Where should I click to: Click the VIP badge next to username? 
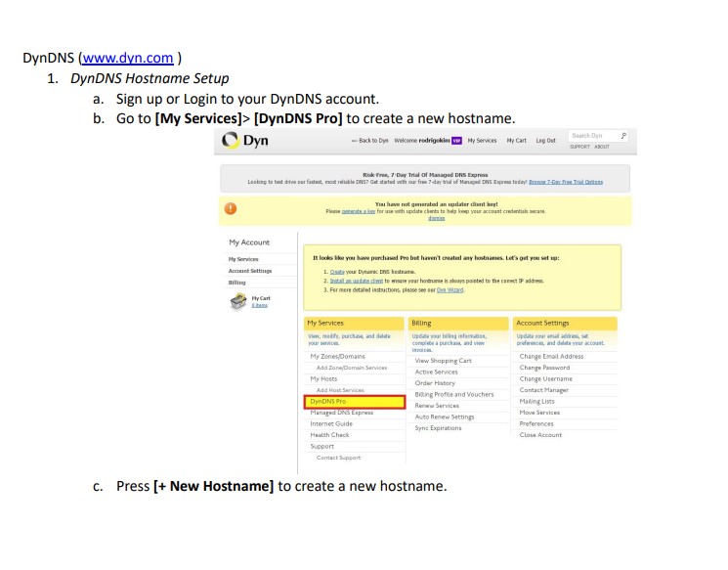457,140
